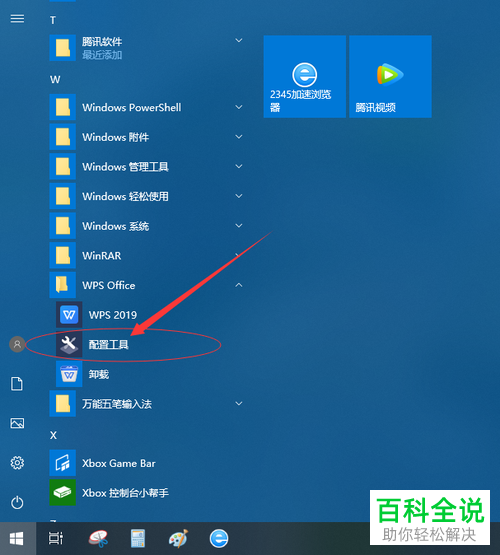The height and width of the screenshot is (555, 500).
Task: Select the Windows 附件 label
Action: [116, 137]
